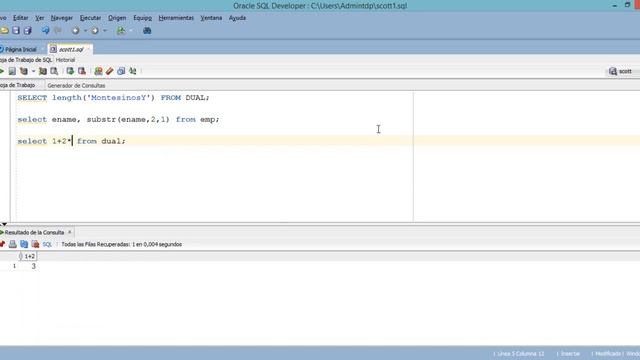Image resolution: width=640 pixels, height=360 pixels.
Task: Open the Editar menu
Action: [x=20, y=18]
